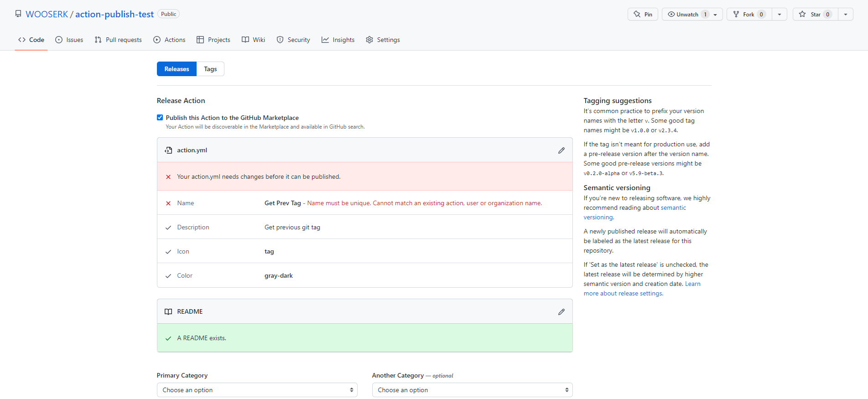Open the Insights tab
The height and width of the screenshot is (399, 868).
click(x=338, y=40)
